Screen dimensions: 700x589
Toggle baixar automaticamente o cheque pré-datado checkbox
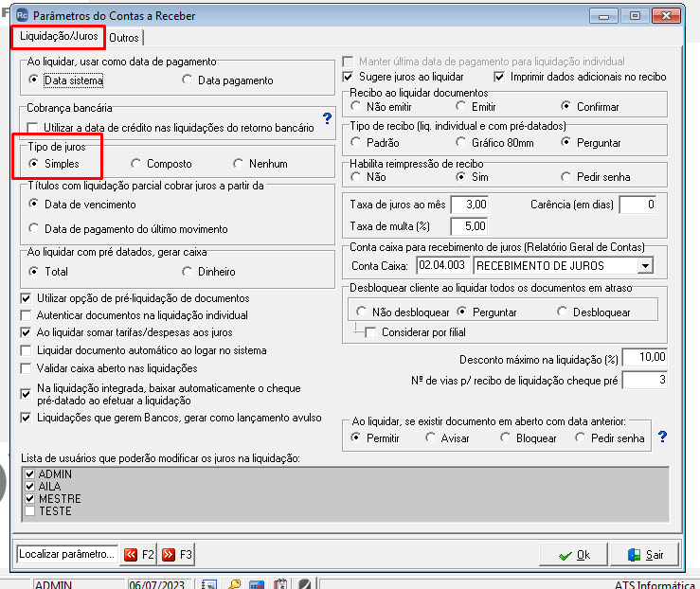pos(26,394)
